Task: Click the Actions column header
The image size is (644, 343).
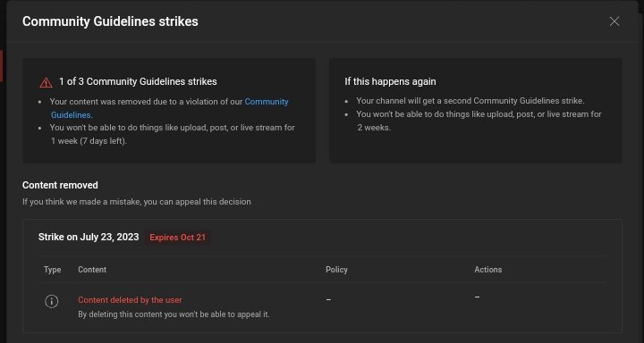Action: point(488,270)
